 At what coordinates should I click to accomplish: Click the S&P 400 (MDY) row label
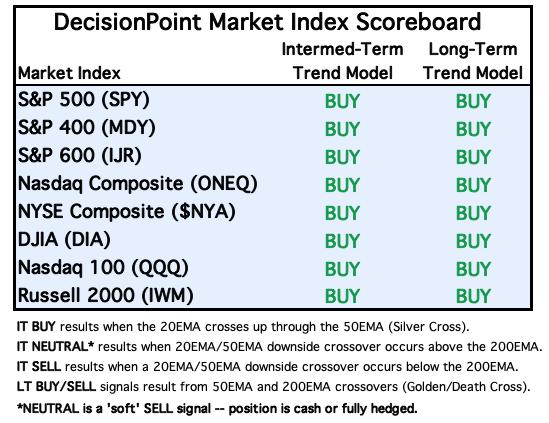pos(86,127)
